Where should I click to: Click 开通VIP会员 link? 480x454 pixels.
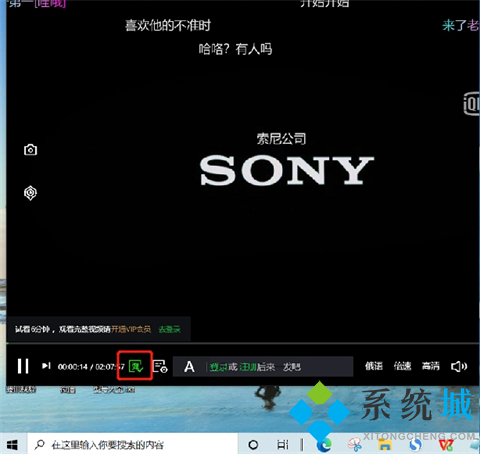pyautogui.click(x=131, y=329)
